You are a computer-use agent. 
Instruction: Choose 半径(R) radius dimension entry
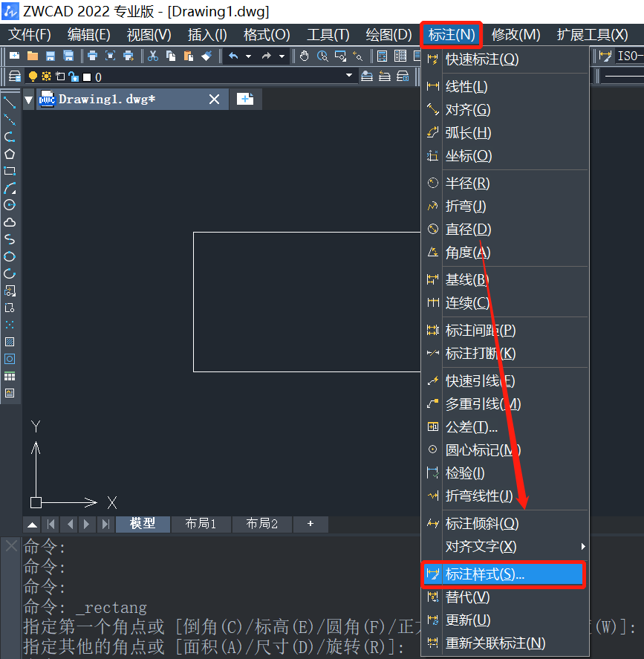point(504,184)
